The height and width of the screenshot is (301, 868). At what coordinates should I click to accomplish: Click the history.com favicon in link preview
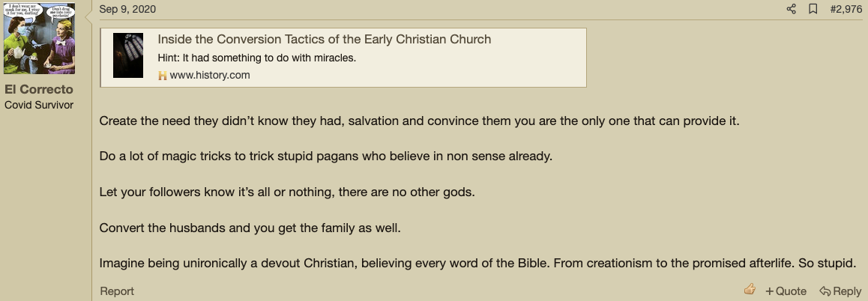point(163,75)
